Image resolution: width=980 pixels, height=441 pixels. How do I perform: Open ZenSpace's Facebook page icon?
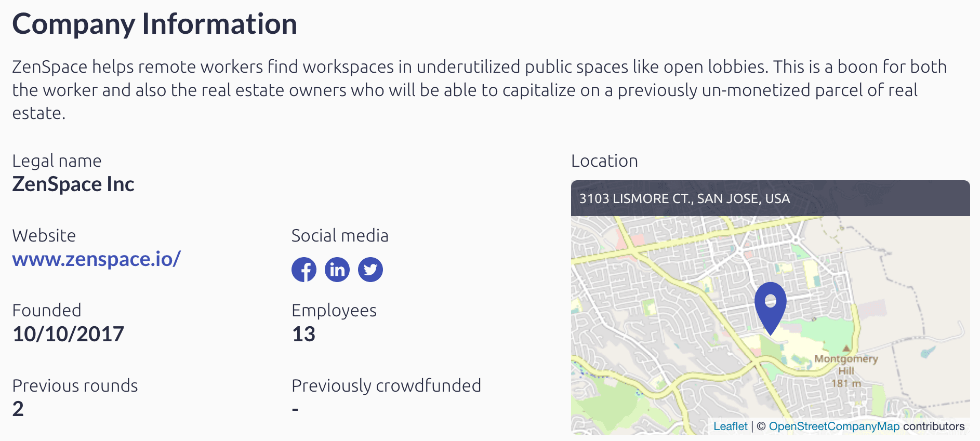pyautogui.click(x=304, y=270)
